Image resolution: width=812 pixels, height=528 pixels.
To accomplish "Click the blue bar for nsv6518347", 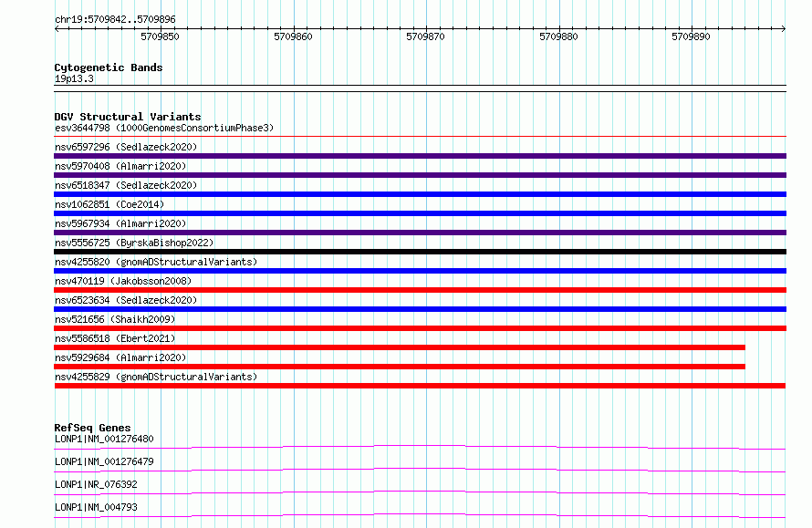I will tap(420, 194).
